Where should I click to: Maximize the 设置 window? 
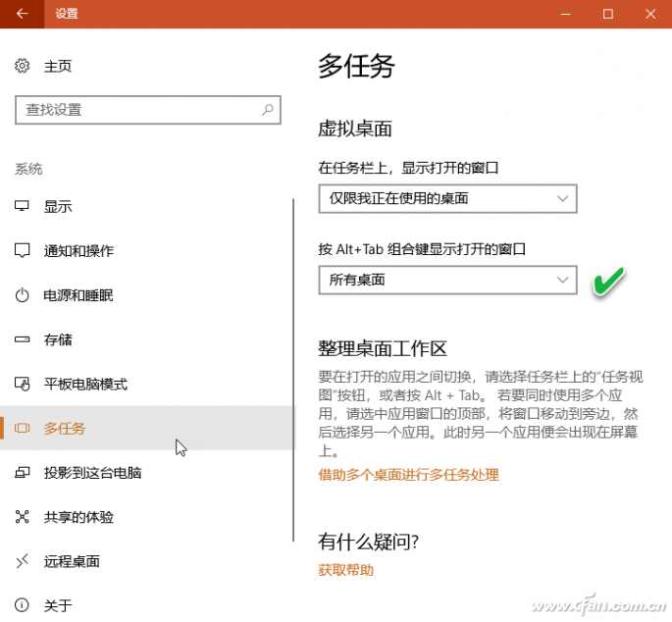[607, 14]
